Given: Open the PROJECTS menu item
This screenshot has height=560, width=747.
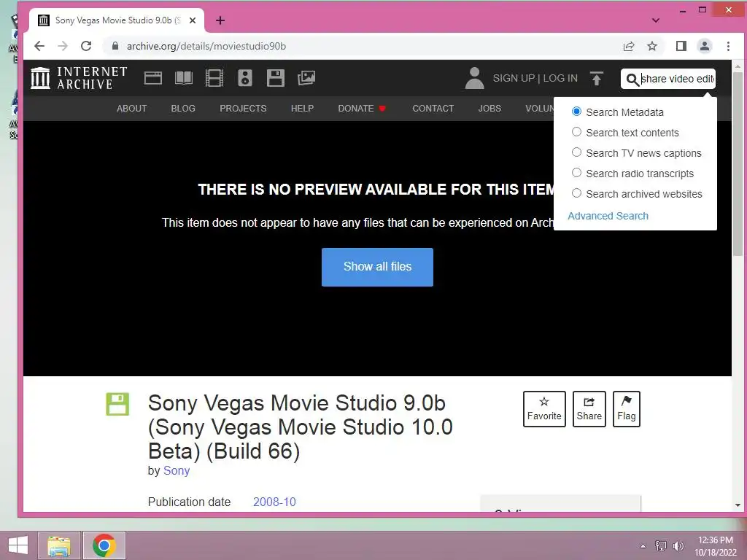Looking at the screenshot, I should click(243, 109).
